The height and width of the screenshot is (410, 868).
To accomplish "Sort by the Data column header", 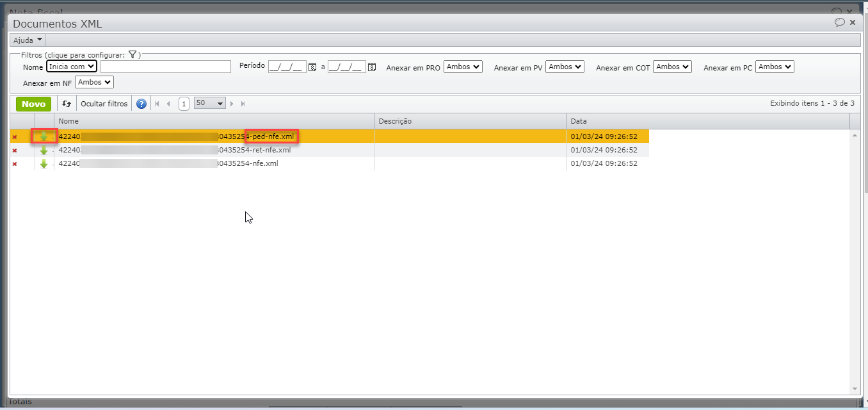I will pos(707,121).
